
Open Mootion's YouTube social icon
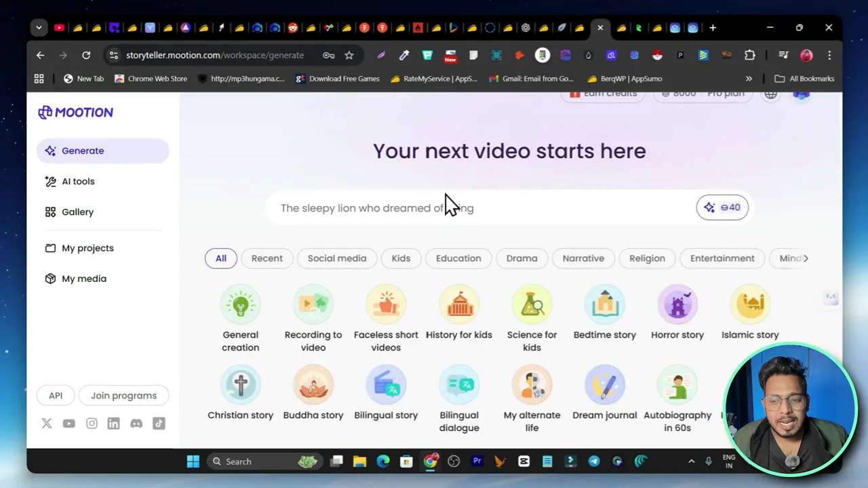[x=68, y=423]
